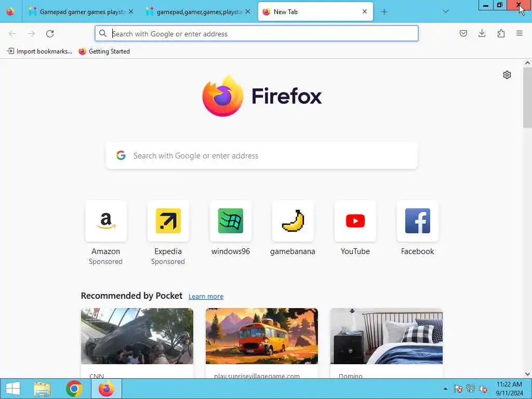This screenshot has width=532, height=399.
Task: Open the Windows Start button
Action: [13, 389]
